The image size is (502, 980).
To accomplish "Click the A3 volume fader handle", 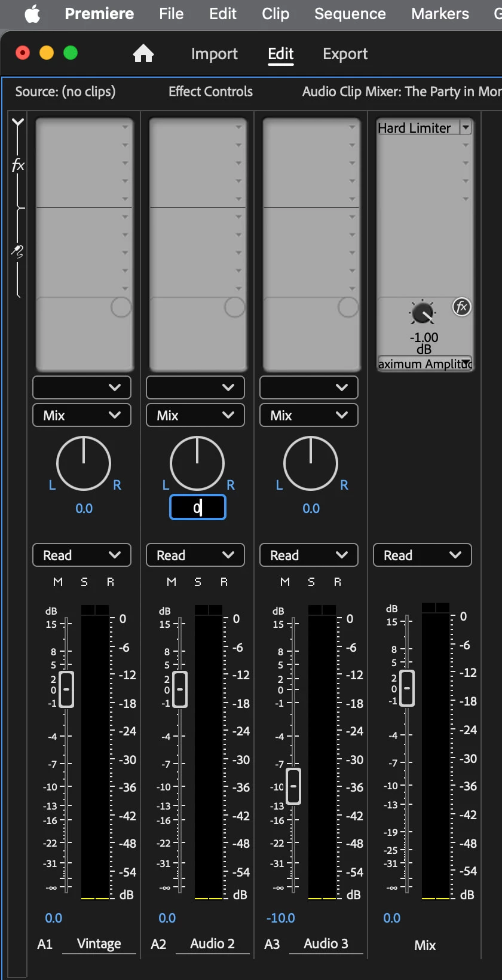I will 293,786.
